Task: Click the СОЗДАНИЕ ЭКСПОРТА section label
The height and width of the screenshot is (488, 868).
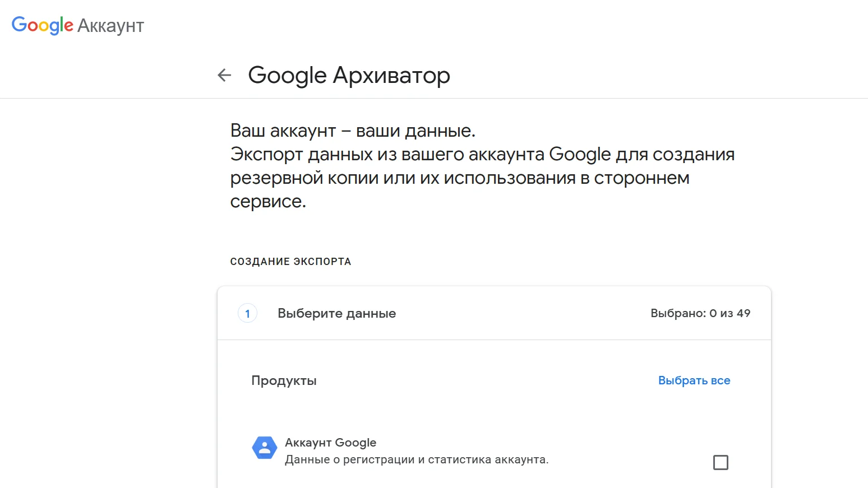Action: (x=290, y=262)
